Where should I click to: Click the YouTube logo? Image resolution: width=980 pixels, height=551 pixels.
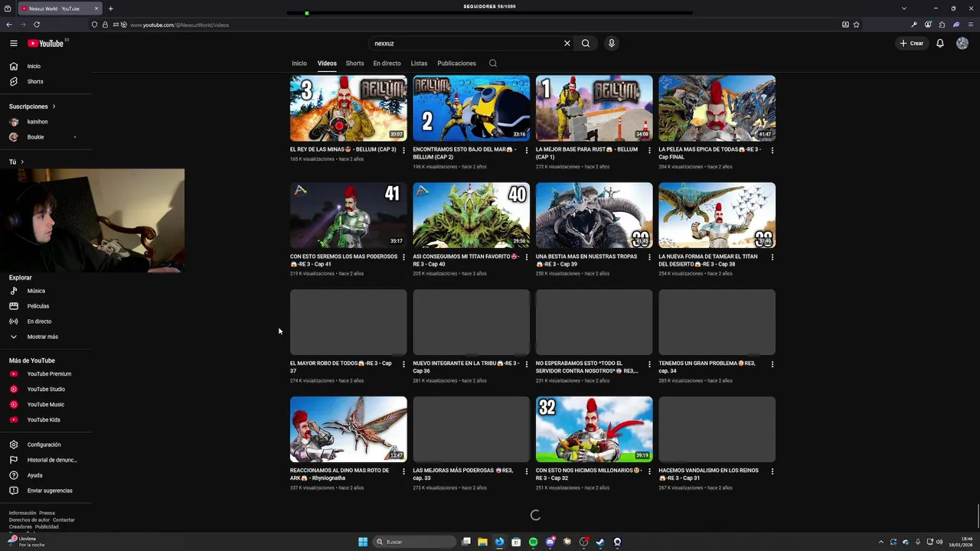click(x=47, y=44)
